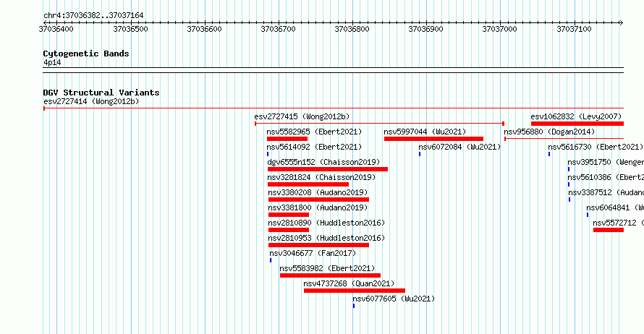Open nsv3380208 (Audano2019) variant label
The image size is (644, 334).
click(x=318, y=192)
